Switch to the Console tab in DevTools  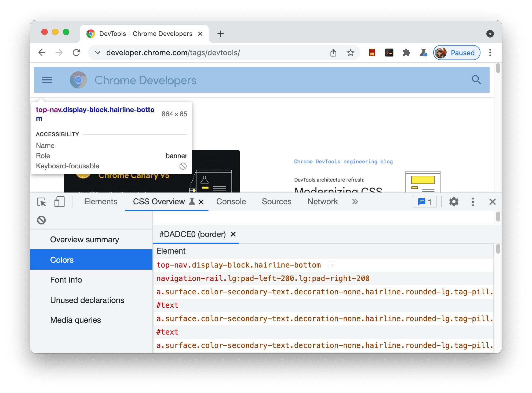pos(230,202)
